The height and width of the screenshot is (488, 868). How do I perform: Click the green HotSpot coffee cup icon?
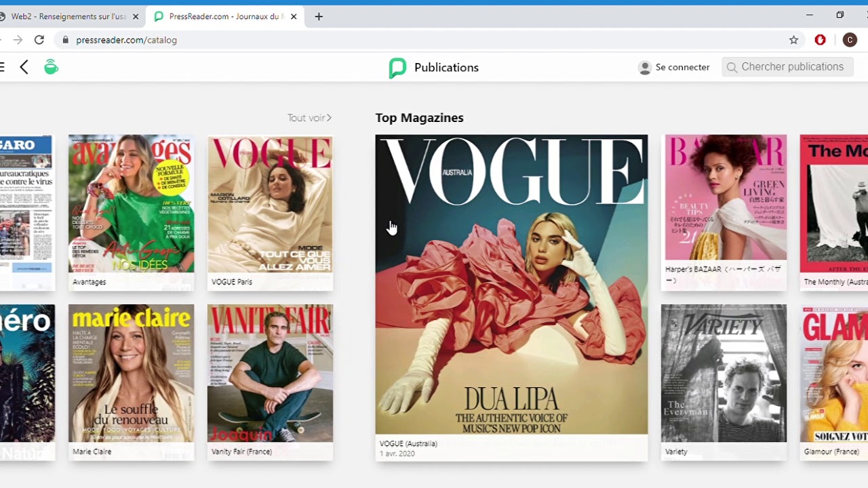51,66
